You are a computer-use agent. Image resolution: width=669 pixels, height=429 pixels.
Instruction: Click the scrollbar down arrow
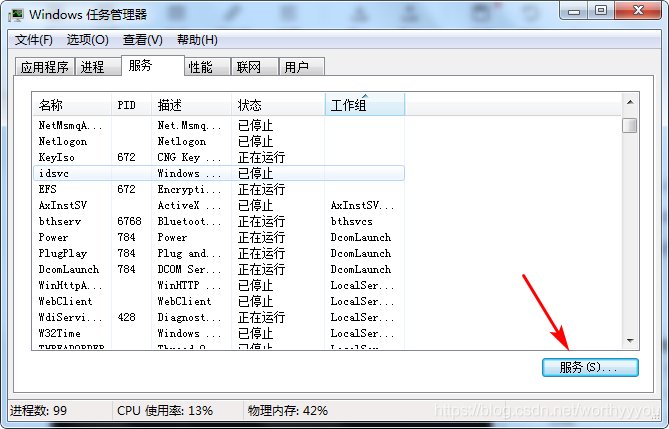click(x=630, y=340)
